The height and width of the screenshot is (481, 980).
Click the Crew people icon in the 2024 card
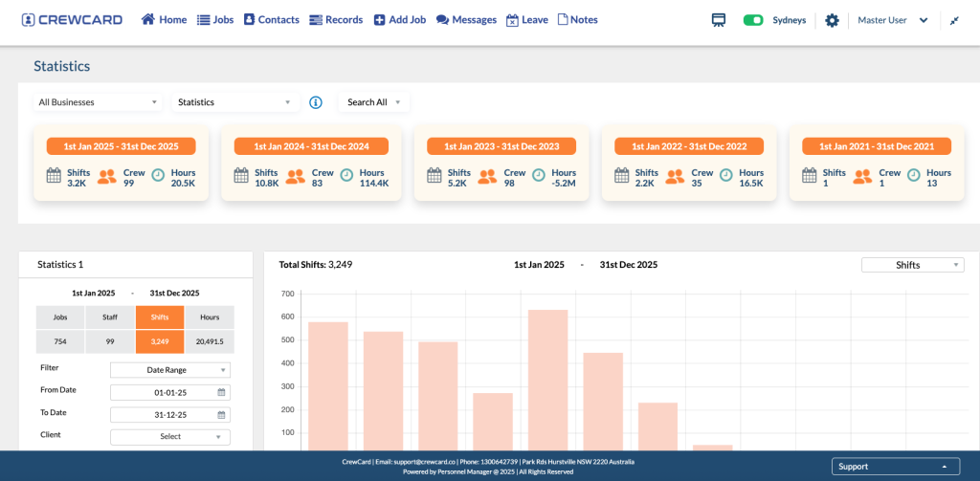295,176
